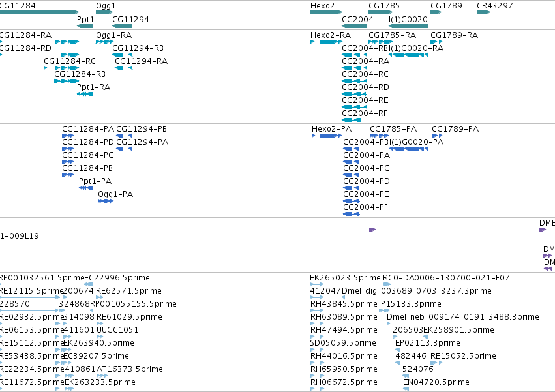Select the CG11284-RD transcript
Image resolution: width=555 pixels, height=392 pixels.
39,55
